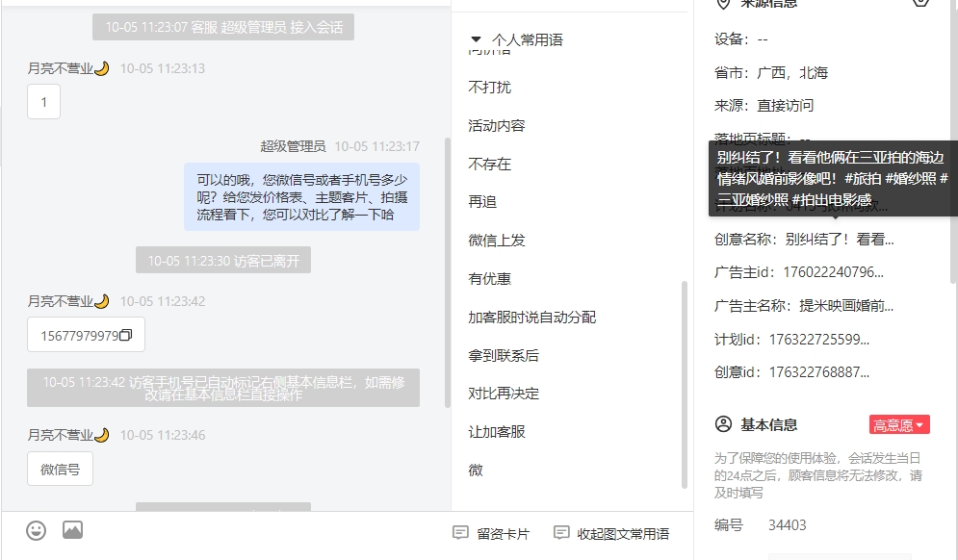Select quick phrase 微
Image resolution: width=958 pixels, height=560 pixels.
476,470
